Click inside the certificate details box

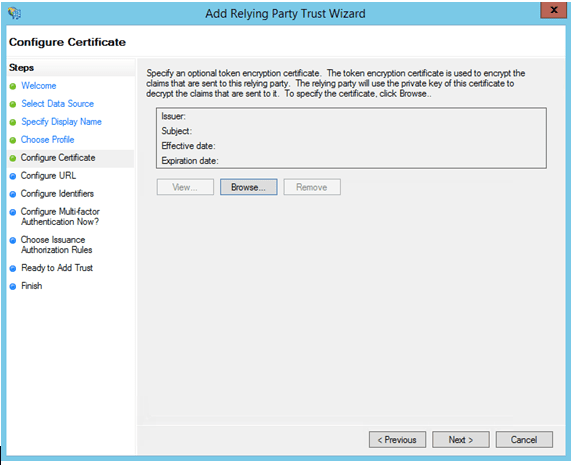351,138
